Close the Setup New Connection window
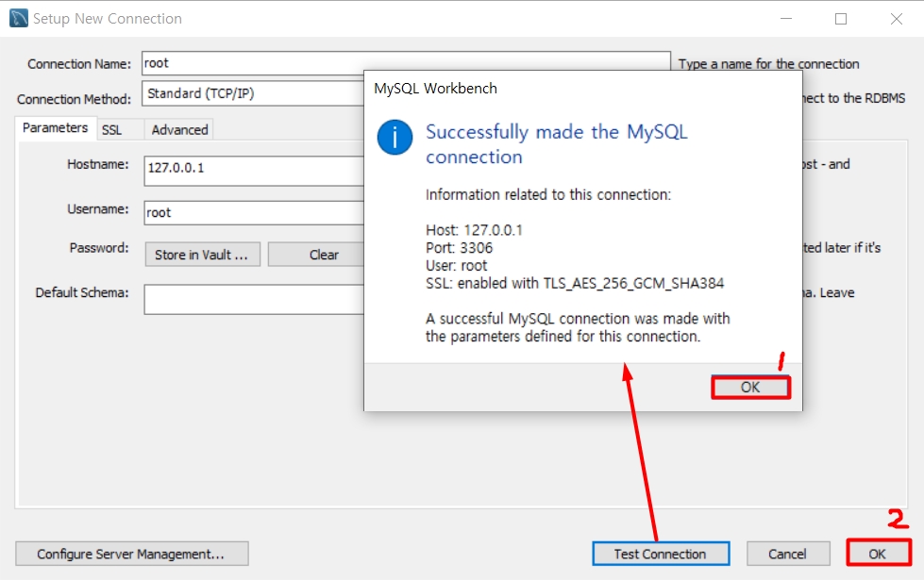 coord(897,18)
